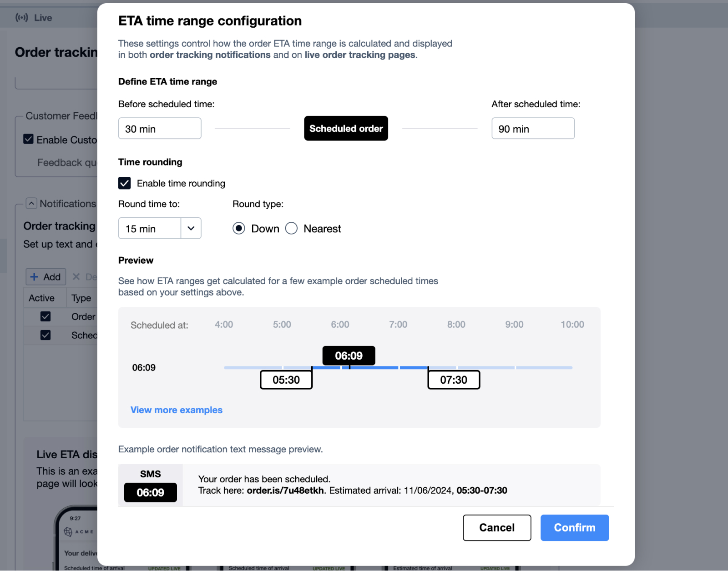Click the X icon next to Delete

[77, 277]
